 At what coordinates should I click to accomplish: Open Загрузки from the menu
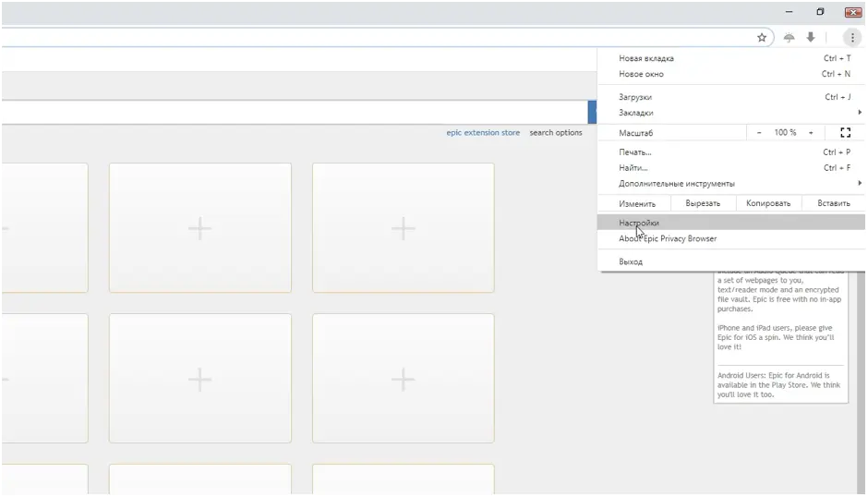pos(635,97)
